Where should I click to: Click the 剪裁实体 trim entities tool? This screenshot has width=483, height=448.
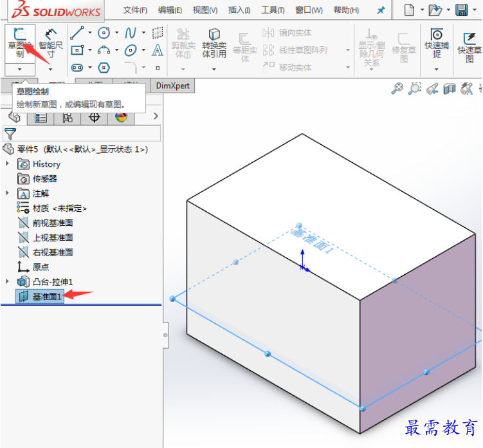tap(183, 43)
